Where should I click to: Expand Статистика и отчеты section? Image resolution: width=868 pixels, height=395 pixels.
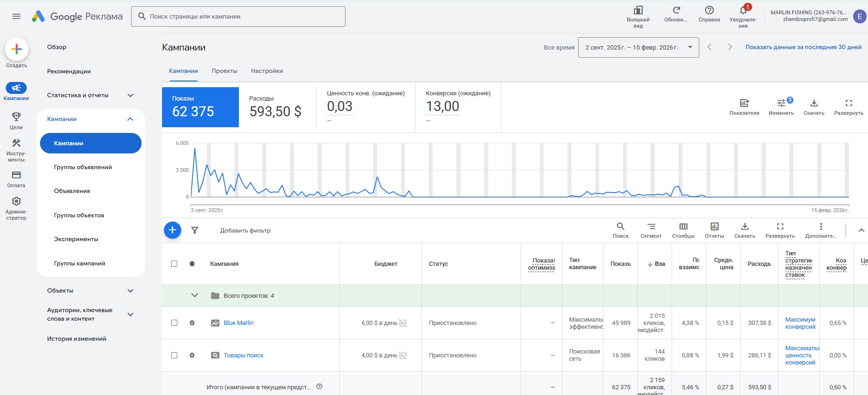[x=130, y=95]
